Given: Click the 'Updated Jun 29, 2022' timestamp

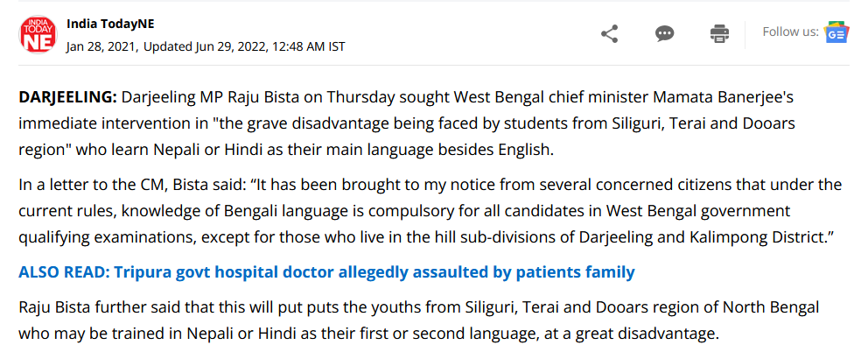Looking at the screenshot, I should [204, 46].
